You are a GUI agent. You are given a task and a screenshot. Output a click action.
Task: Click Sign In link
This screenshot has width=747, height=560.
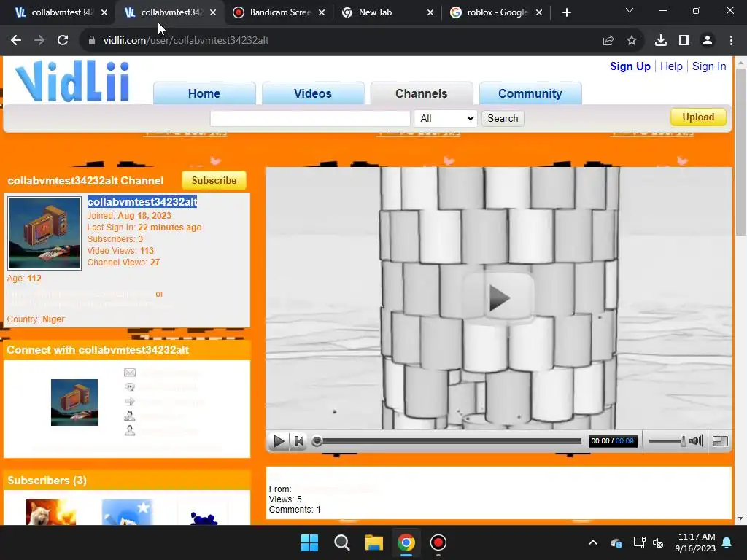[709, 66]
